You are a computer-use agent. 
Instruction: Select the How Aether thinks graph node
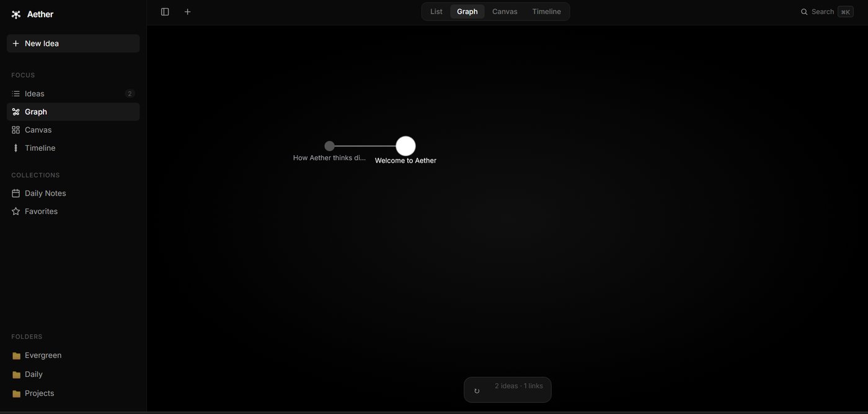[x=330, y=146]
